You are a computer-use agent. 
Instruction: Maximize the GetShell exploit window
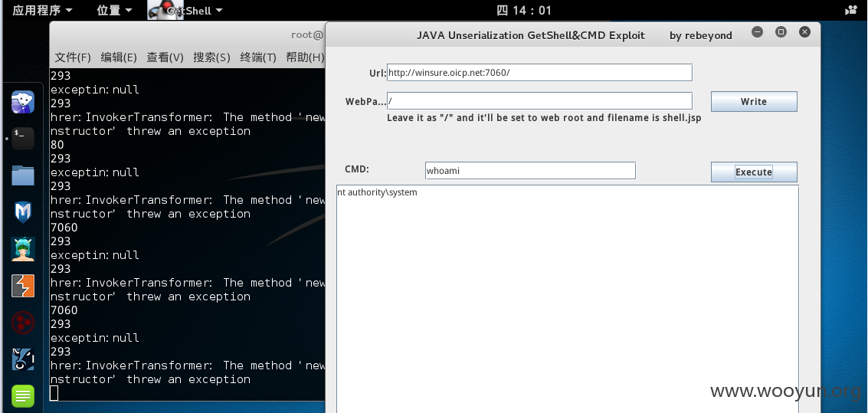pos(781,32)
